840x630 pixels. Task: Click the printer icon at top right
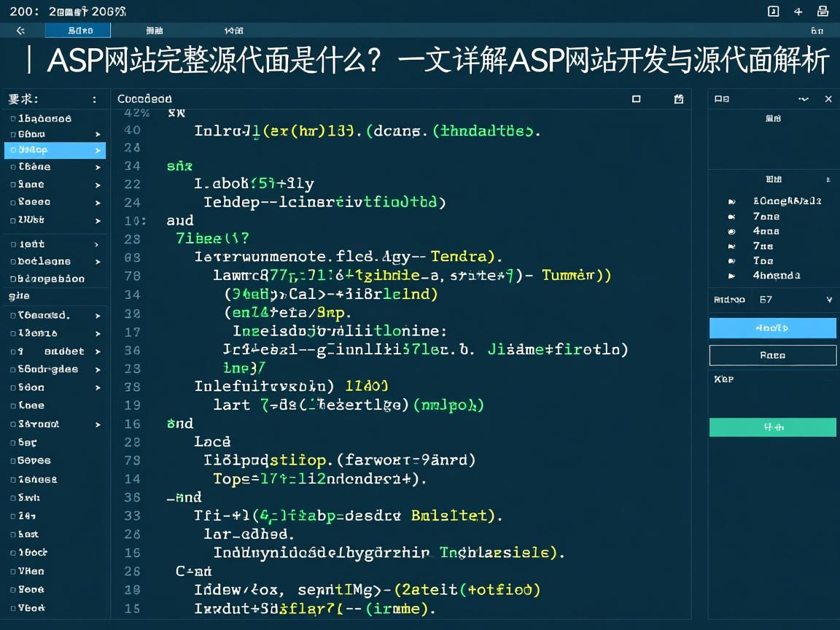click(x=823, y=11)
